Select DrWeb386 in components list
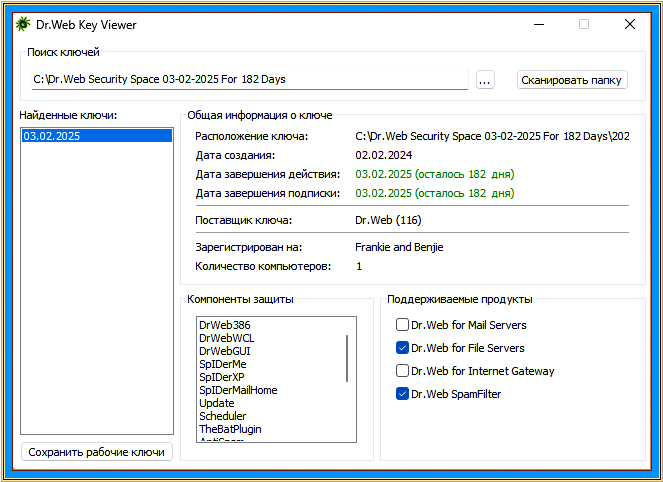 point(225,325)
